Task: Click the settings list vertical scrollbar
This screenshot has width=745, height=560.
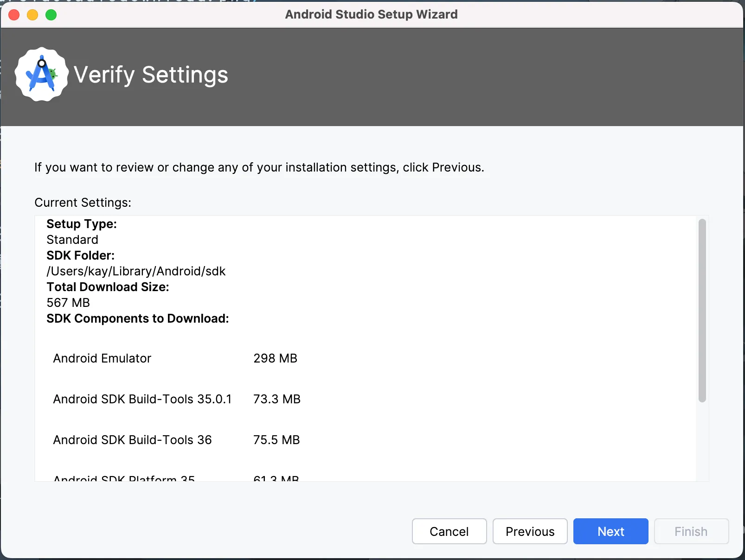Action: point(702,311)
